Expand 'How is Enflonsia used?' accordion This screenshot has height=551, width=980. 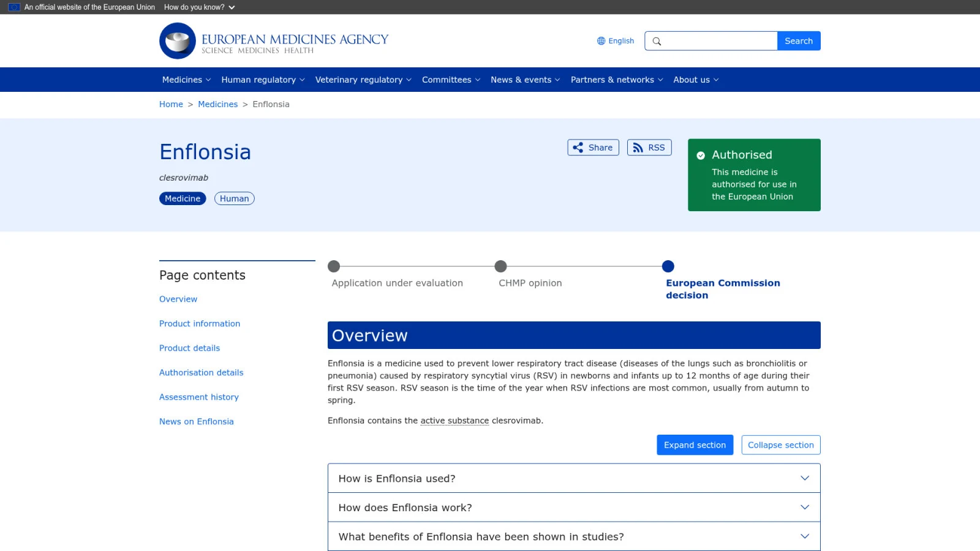(x=574, y=478)
